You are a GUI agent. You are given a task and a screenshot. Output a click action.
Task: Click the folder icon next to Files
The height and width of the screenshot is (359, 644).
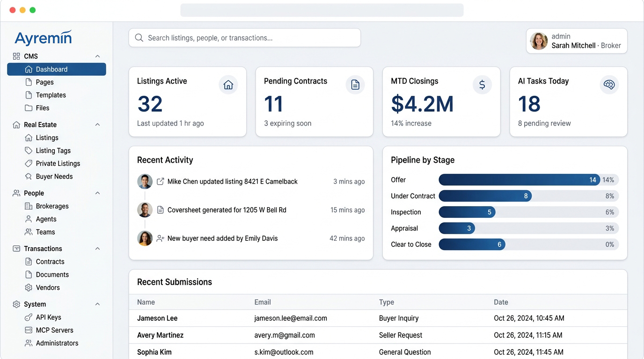pyautogui.click(x=29, y=108)
